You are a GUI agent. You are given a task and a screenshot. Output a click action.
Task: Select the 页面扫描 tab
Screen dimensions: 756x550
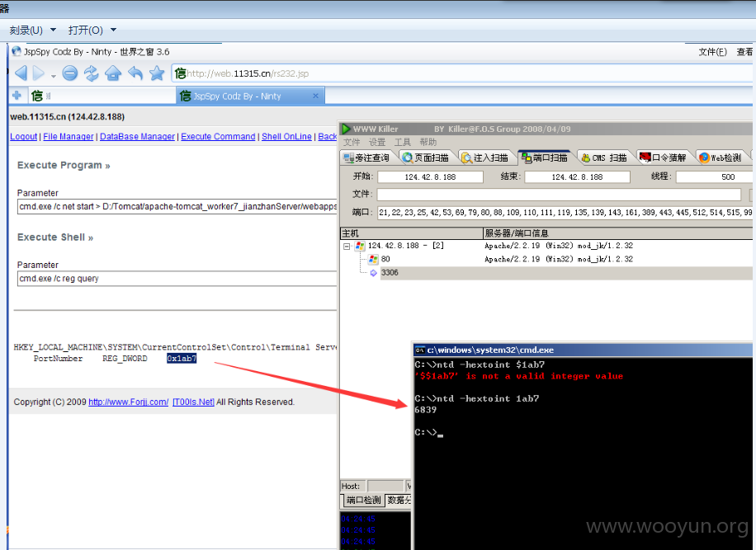click(426, 157)
